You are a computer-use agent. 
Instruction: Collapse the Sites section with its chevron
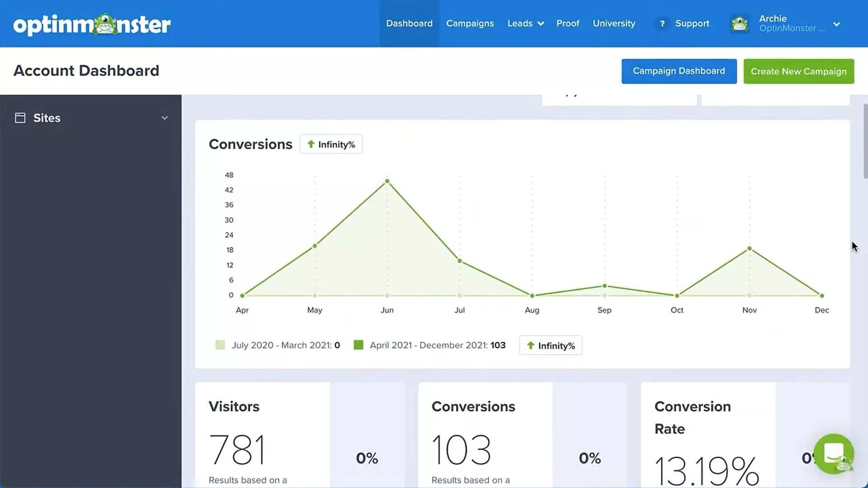pyautogui.click(x=165, y=117)
